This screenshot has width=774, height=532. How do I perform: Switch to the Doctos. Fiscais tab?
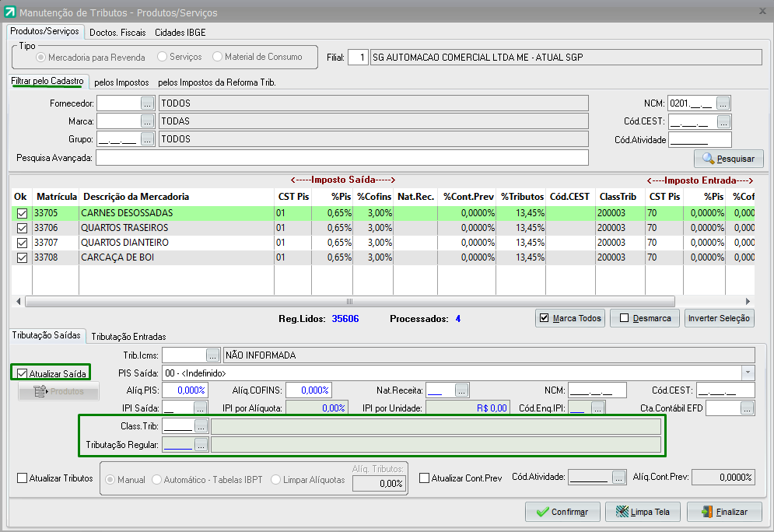(117, 33)
